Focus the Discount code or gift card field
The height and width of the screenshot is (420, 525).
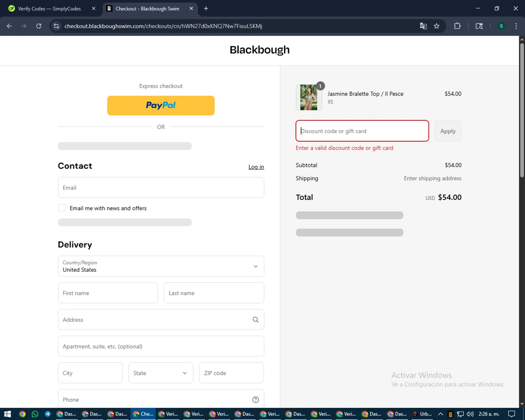362,131
